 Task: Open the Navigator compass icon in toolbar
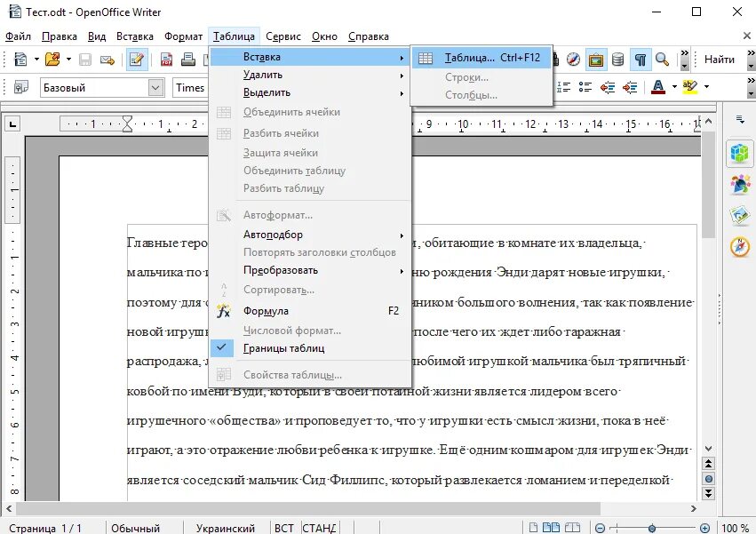pyautogui.click(x=573, y=60)
